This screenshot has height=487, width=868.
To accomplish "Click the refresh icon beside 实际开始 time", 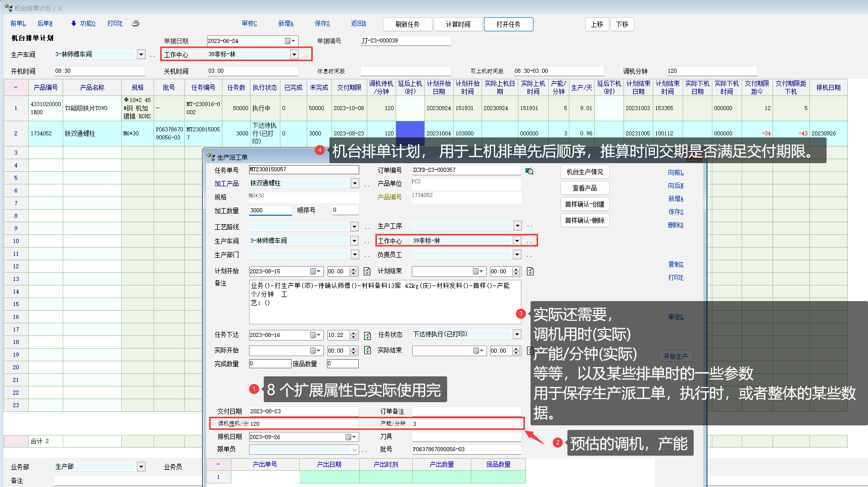I will click(x=367, y=350).
